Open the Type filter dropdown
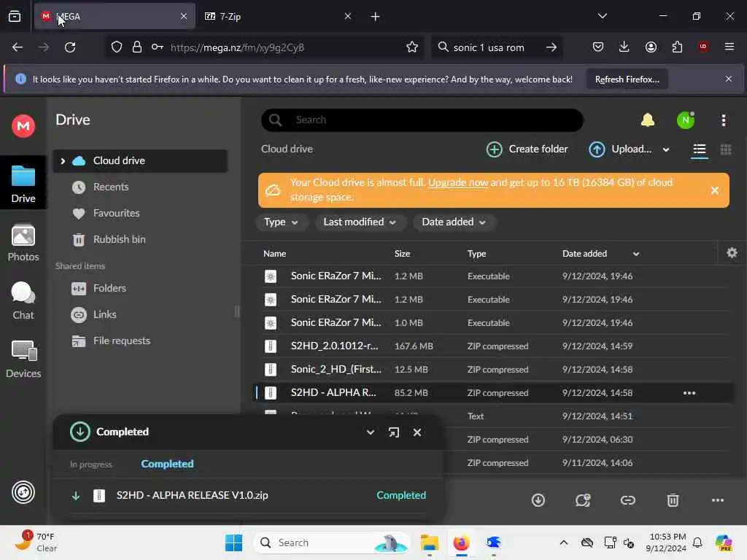The width and height of the screenshot is (747, 560). click(281, 222)
